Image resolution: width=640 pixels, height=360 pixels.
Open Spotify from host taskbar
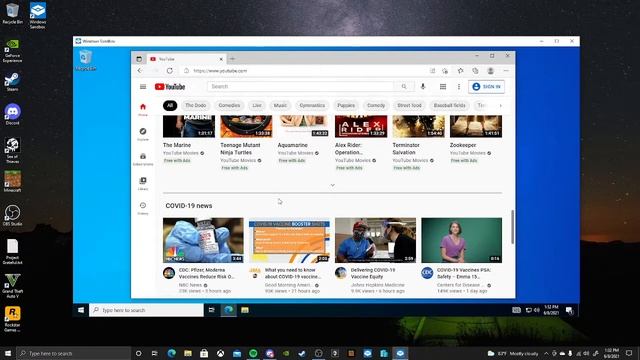tap(253, 353)
